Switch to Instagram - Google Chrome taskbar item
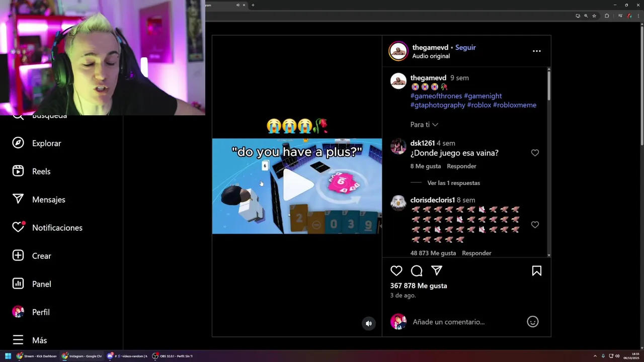This screenshot has width=644, height=362. coord(82,356)
